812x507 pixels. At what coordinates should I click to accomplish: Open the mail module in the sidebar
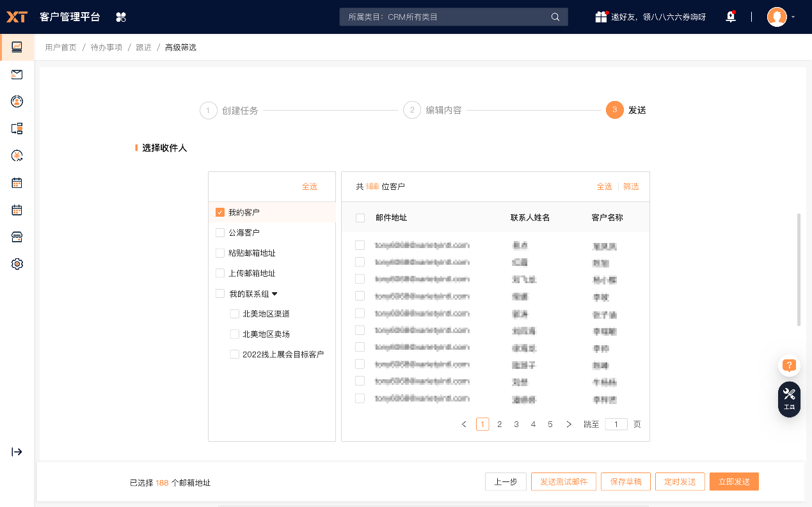click(17, 74)
